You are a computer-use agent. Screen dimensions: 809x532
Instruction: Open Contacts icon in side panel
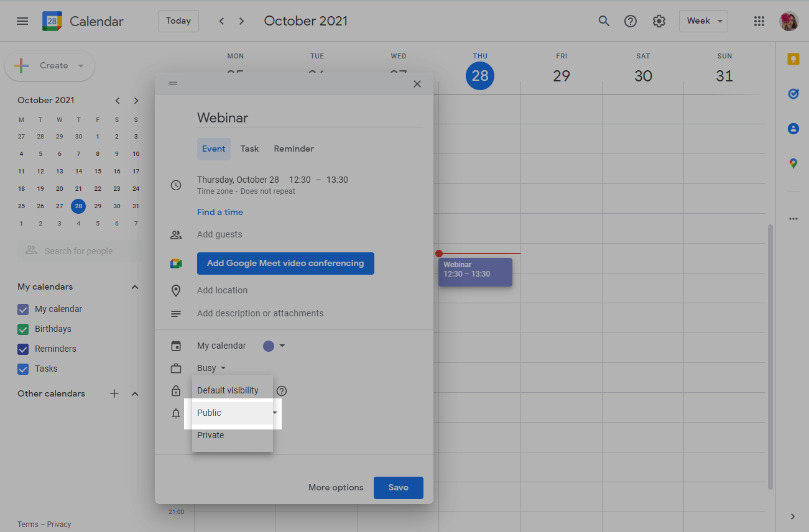(793, 129)
